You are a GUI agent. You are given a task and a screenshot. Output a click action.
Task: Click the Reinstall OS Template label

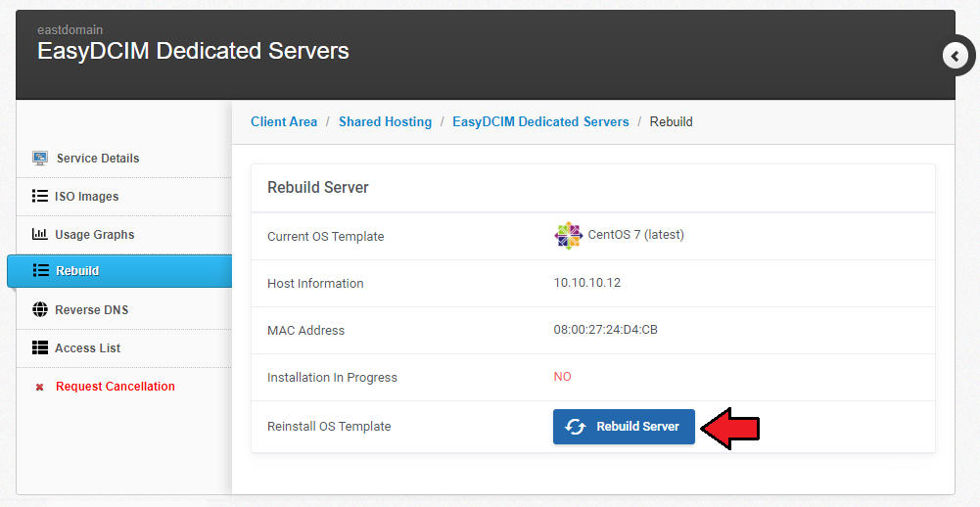(x=329, y=427)
